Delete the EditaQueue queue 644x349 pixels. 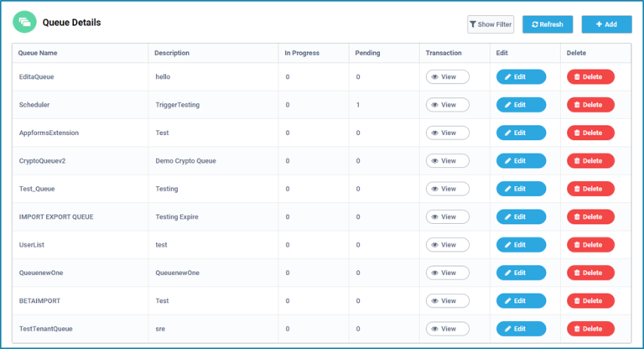590,77
